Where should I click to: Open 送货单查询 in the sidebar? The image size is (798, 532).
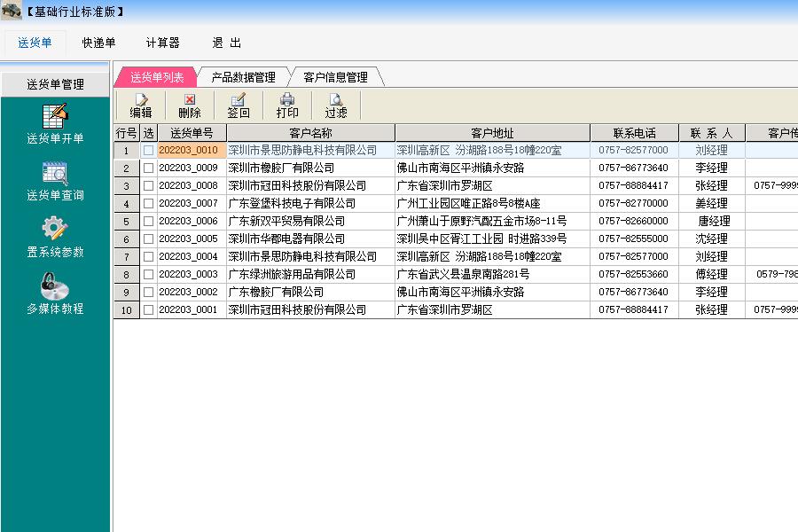point(55,181)
